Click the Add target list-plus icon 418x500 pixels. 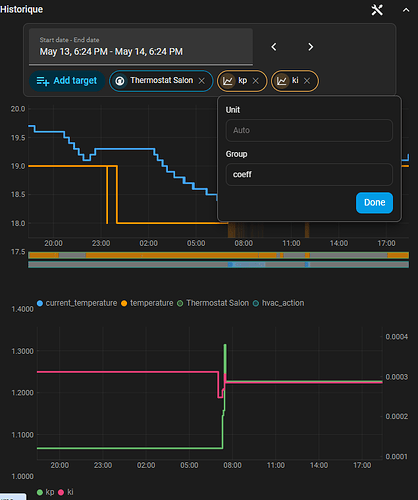pyautogui.click(x=43, y=81)
